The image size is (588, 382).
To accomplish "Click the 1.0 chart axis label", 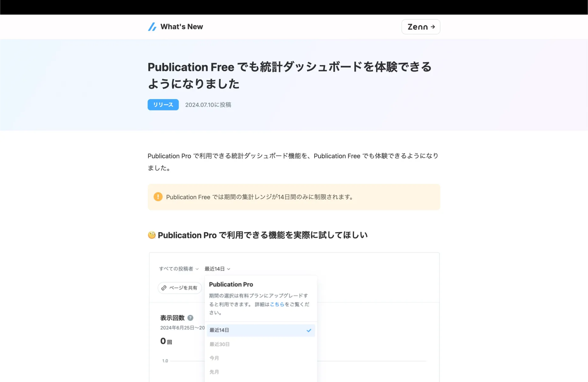I will tap(165, 361).
